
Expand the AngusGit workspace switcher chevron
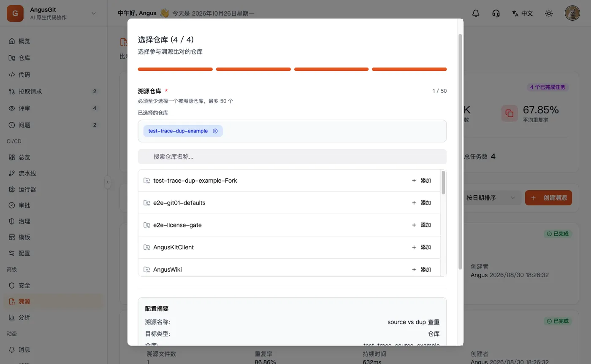pyautogui.click(x=94, y=13)
